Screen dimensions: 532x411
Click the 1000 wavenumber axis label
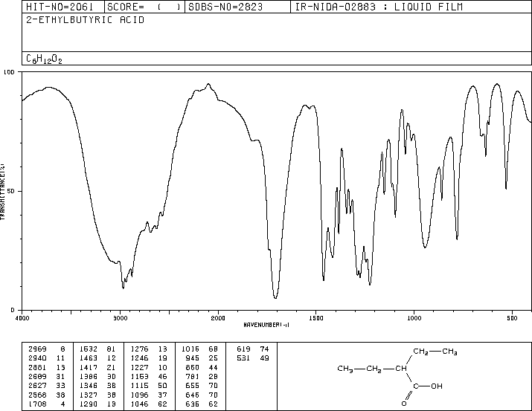[414, 318]
